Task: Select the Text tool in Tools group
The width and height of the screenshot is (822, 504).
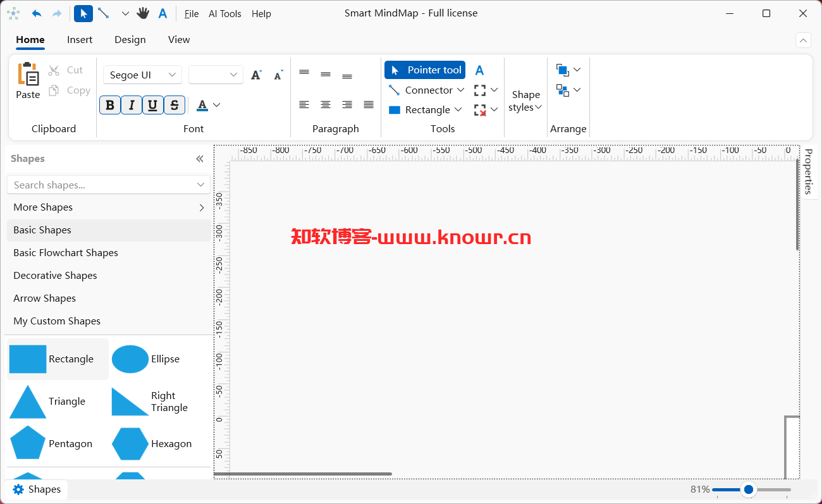Action: click(479, 70)
